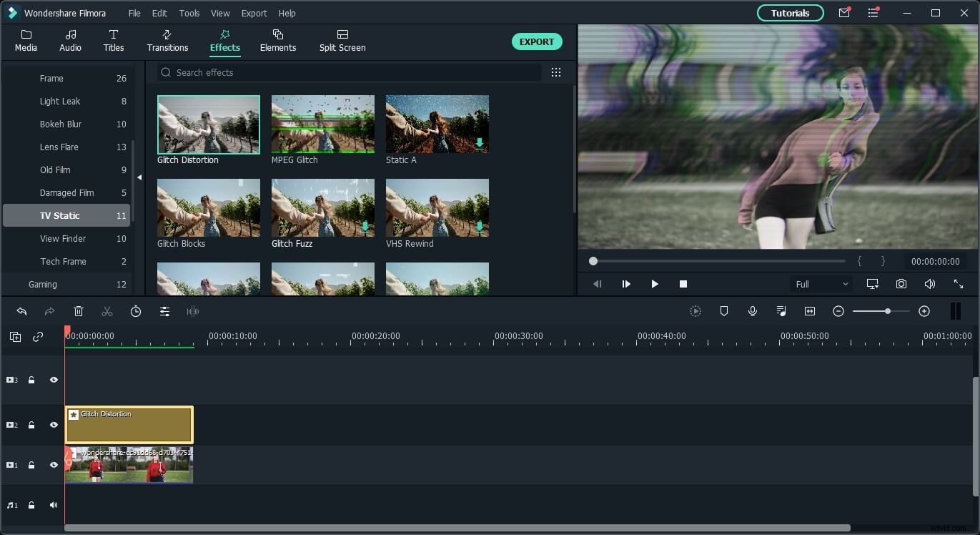Mute the audio track speaker icon
This screenshot has height=535, width=980.
click(53, 505)
